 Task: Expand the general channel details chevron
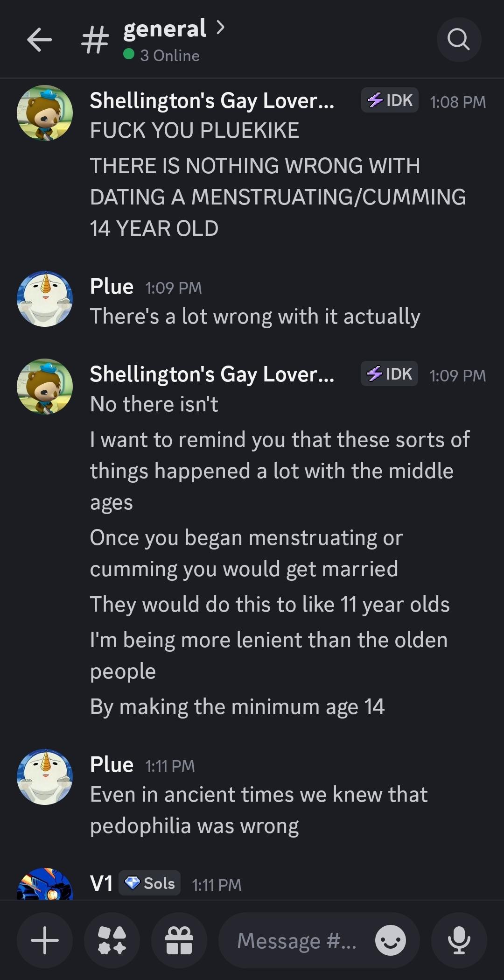point(221,28)
